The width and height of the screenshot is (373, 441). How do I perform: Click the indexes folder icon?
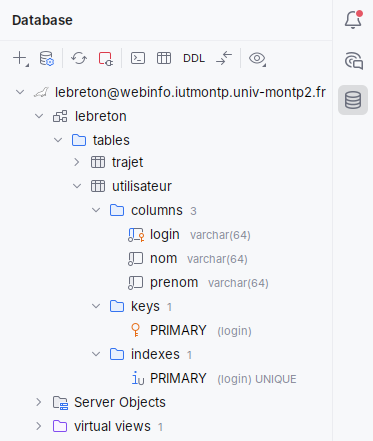tap(117, 354)
